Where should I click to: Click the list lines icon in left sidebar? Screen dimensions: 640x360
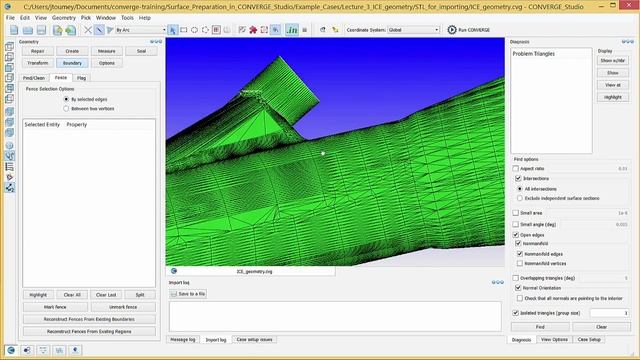pos(9,167)
